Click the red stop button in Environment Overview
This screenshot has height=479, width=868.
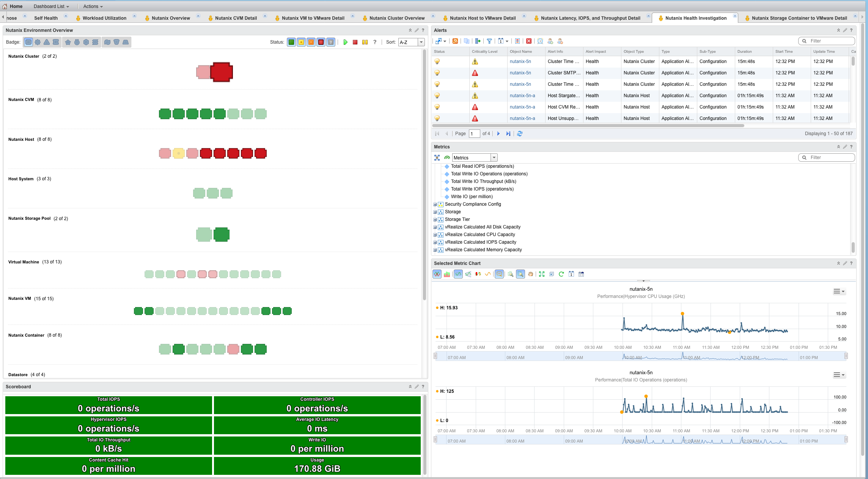pos(355,42)
